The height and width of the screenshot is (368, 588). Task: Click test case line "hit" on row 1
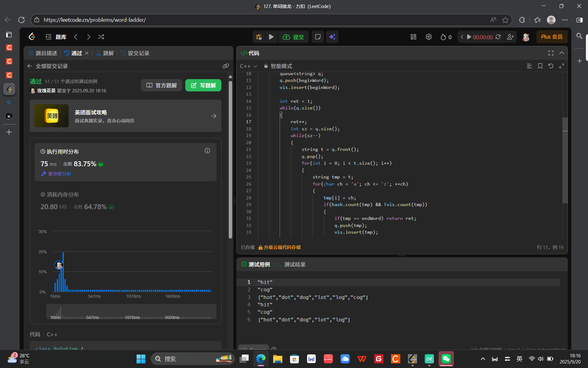point(265,282)
